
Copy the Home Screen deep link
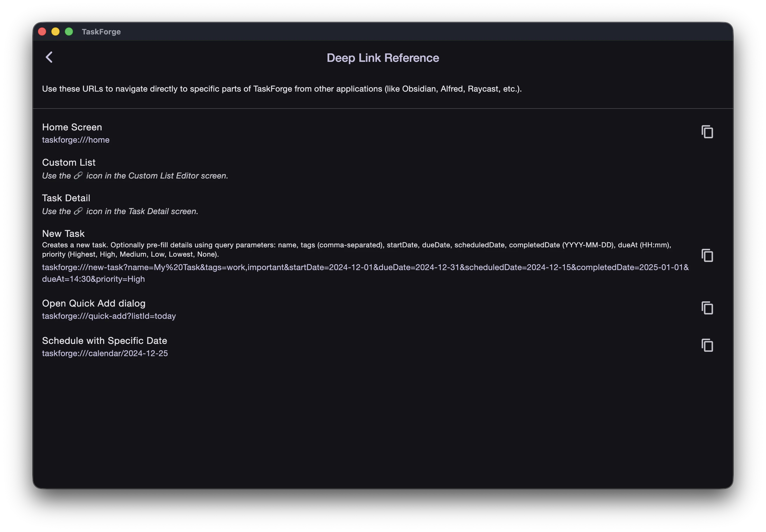click(707, 132)
